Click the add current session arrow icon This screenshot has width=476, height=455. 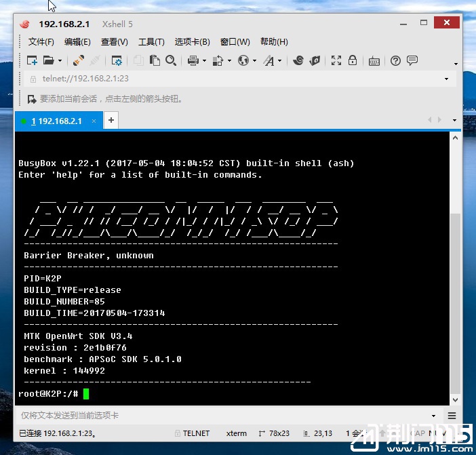coord(32,99)
